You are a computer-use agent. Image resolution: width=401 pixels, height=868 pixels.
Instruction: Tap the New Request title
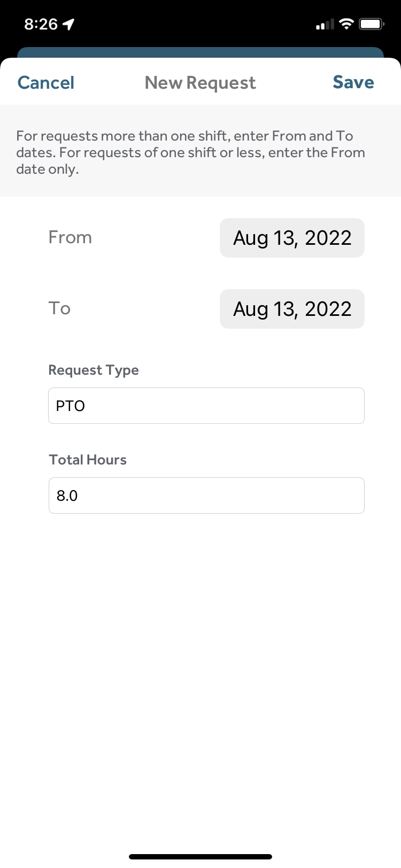[x=200, y=83]
